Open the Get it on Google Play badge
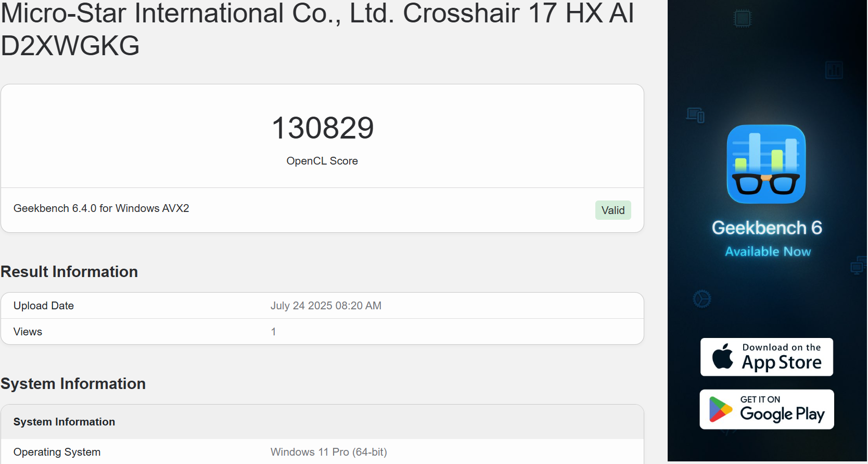This screenshot has height=464, width=868. 767,409
